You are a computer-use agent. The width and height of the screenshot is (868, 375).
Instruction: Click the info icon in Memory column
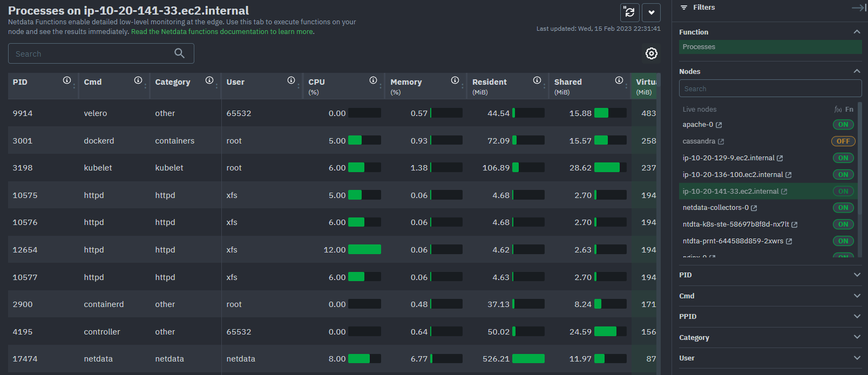455,80
